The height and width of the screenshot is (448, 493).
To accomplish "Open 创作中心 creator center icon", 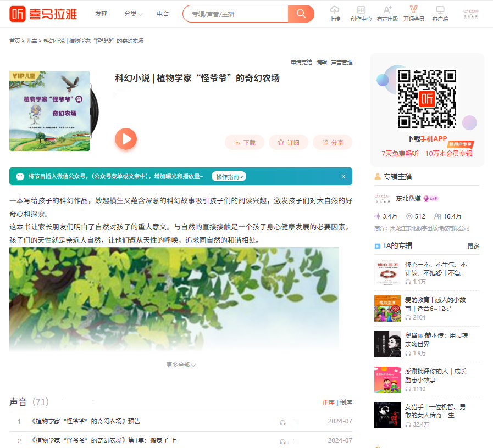I will 361,14.
